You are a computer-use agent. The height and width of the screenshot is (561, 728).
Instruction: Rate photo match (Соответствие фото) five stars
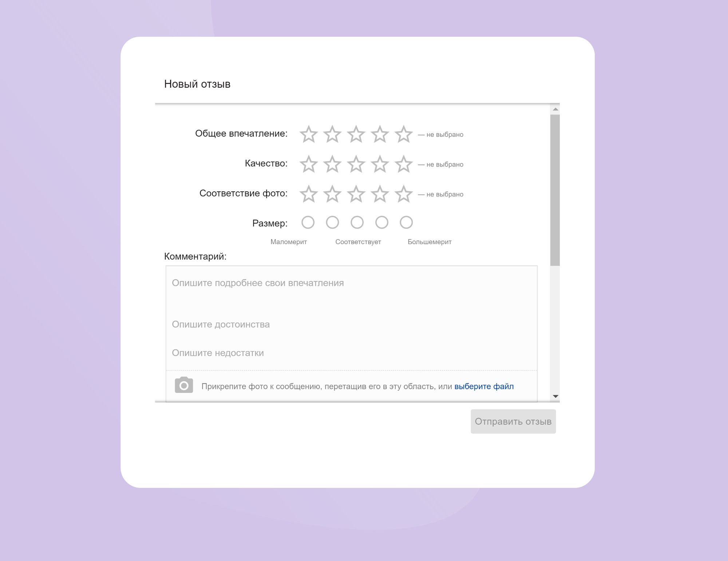[x=403, y=194]
